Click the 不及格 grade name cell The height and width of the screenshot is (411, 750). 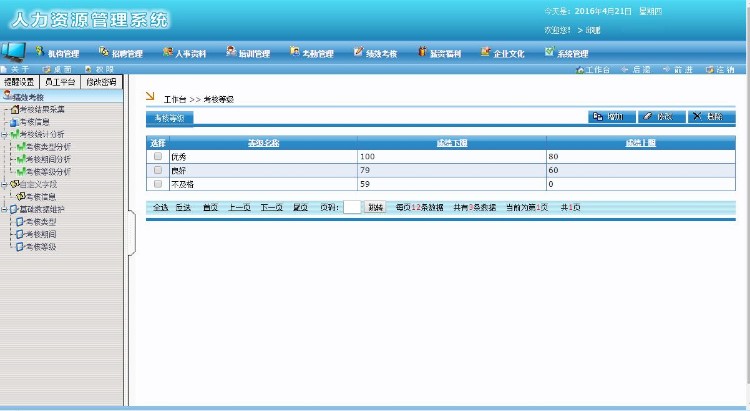tap(264, 184)
